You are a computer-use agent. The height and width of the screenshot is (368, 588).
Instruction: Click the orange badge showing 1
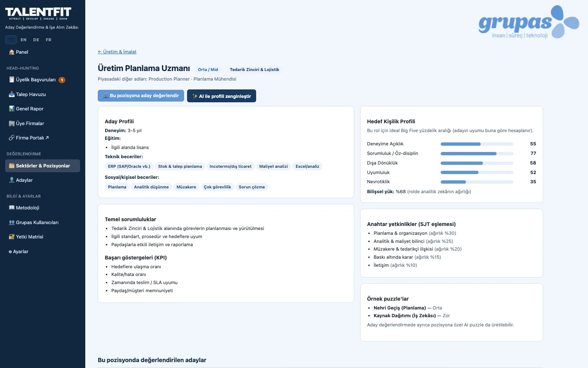coord(62,80)
